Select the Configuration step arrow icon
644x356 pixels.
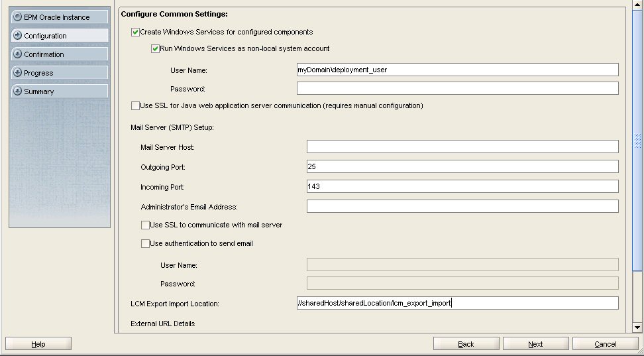coord(17,35)
